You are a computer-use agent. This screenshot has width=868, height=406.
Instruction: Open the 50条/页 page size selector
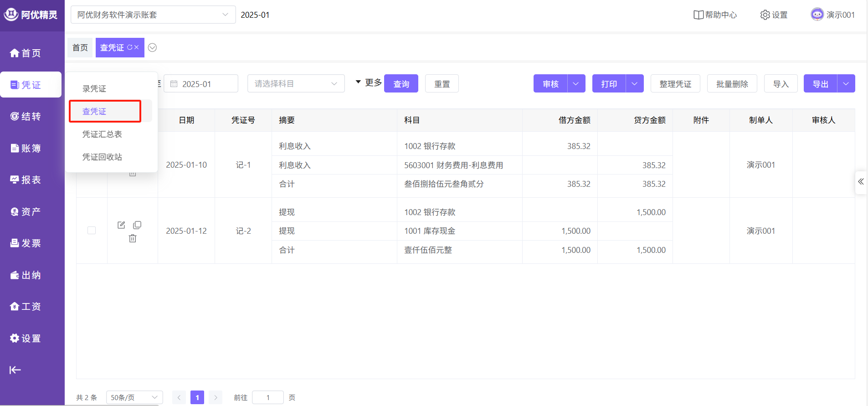point(134,397)
